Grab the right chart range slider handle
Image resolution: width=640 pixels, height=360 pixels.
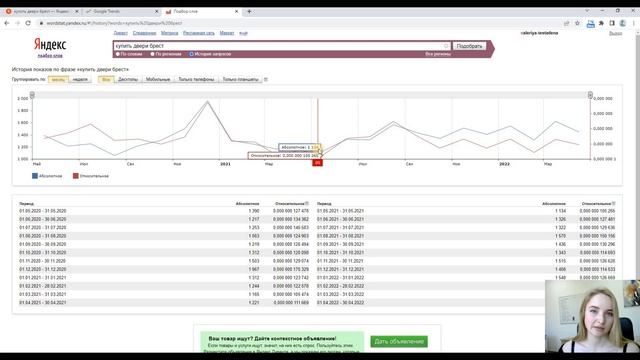pos(590,95)
